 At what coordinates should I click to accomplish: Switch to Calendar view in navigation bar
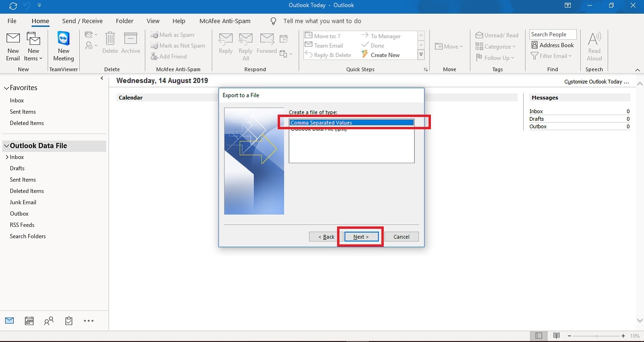29,321
